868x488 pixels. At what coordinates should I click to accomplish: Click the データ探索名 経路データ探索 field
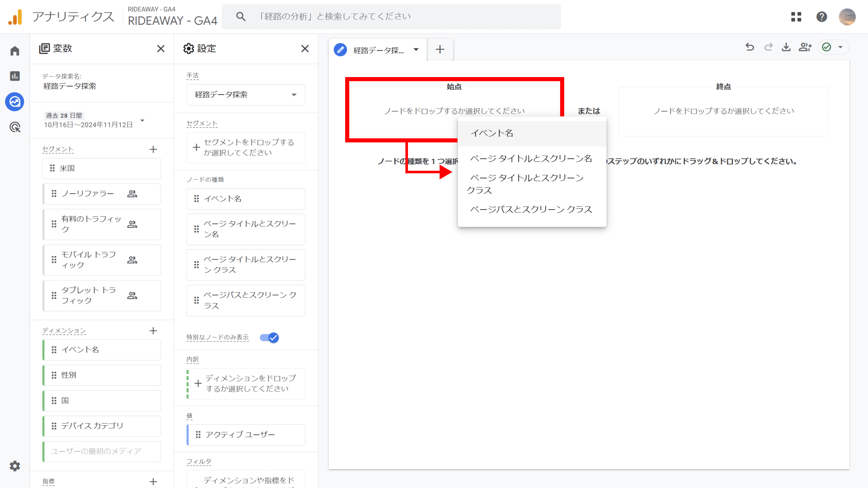click(x=70, y=86)
